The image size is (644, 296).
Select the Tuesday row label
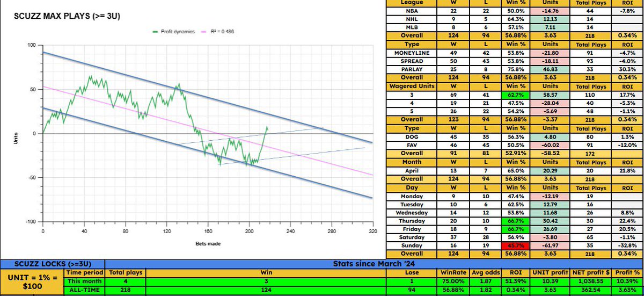click(412, 204)
